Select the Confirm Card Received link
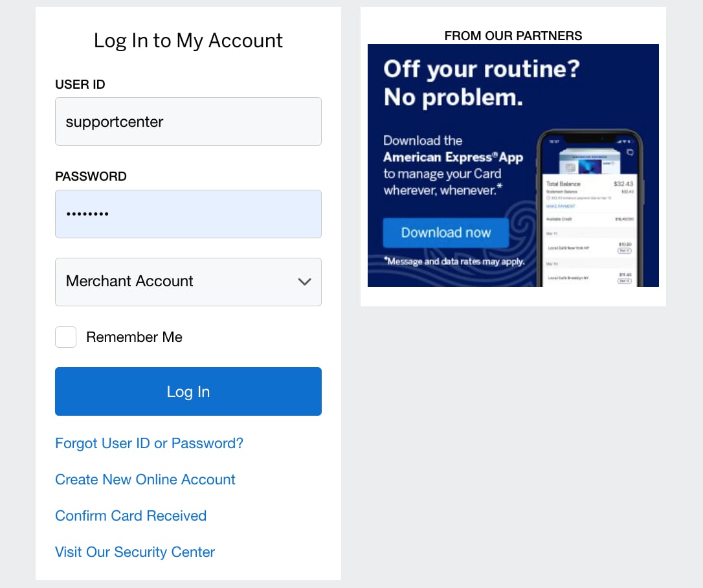Viewport: 703px width, 588px height. (x=131, y=516)
